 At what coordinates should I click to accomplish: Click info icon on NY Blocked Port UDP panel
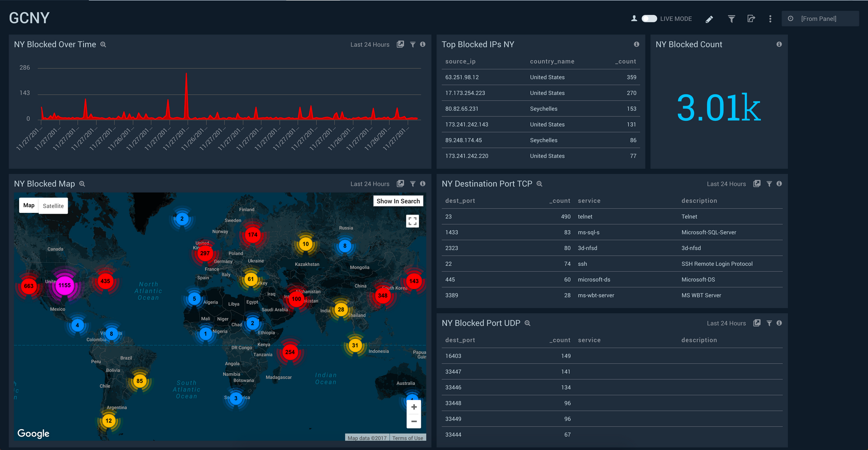click(779, 323)
